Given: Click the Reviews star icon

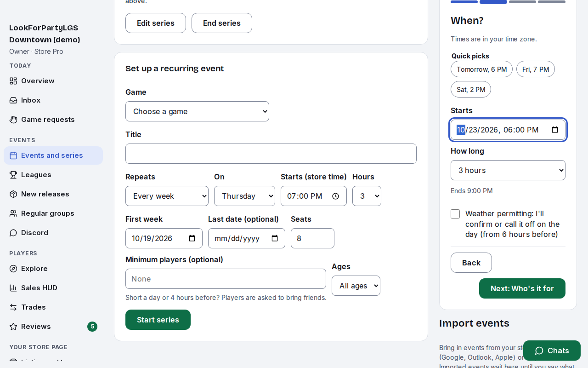Looking at the screenshot, I should [x=13, y=327].
